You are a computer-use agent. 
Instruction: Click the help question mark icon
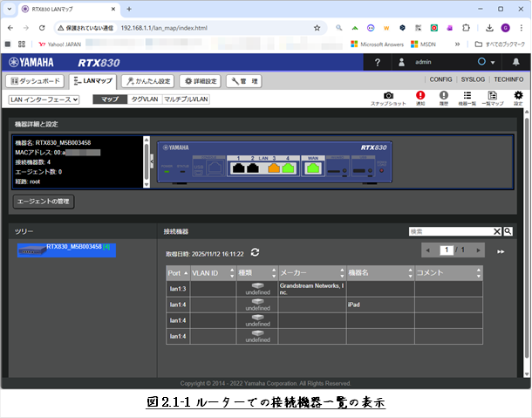[377, 62]
